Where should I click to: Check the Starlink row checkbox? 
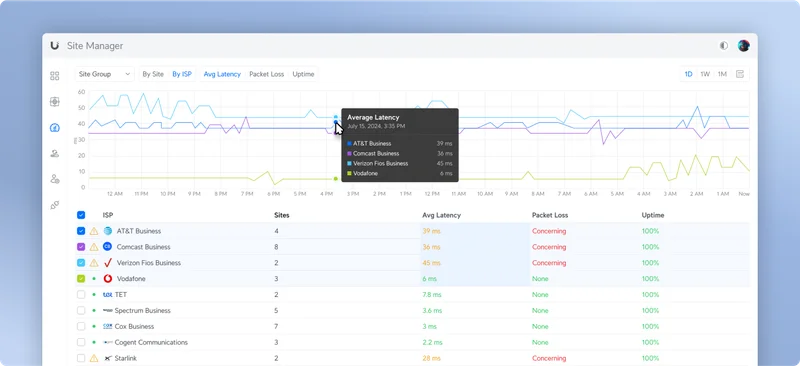tap(81, 358)
